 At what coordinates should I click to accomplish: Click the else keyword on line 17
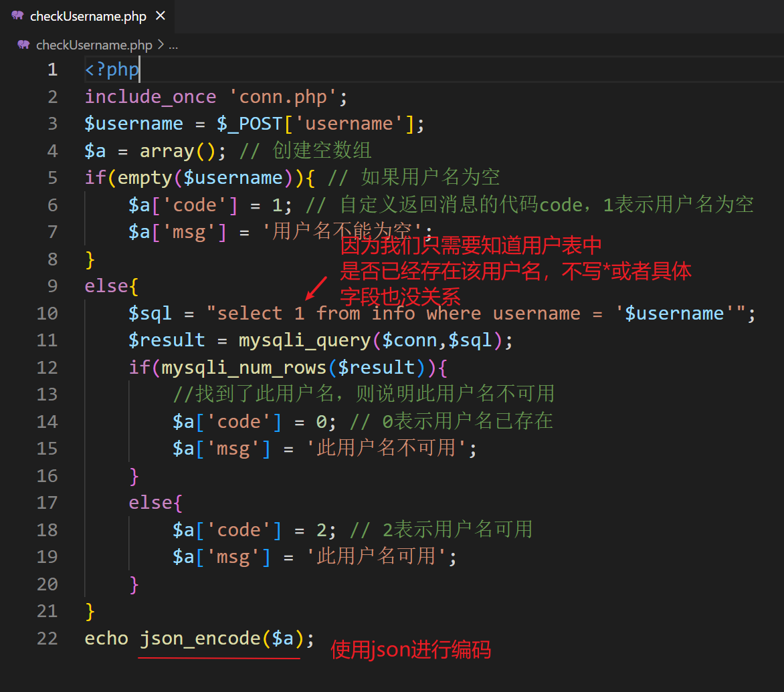(x=151, y=503)
